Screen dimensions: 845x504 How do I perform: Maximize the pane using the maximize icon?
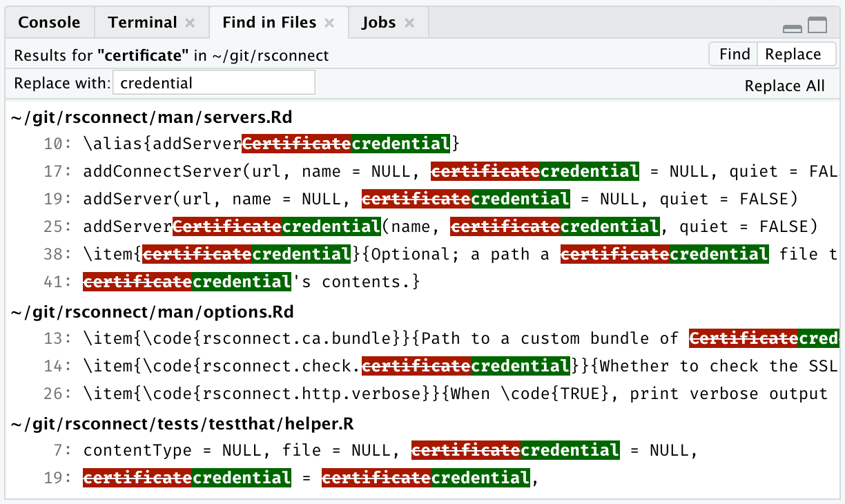[x=817, y=26]
